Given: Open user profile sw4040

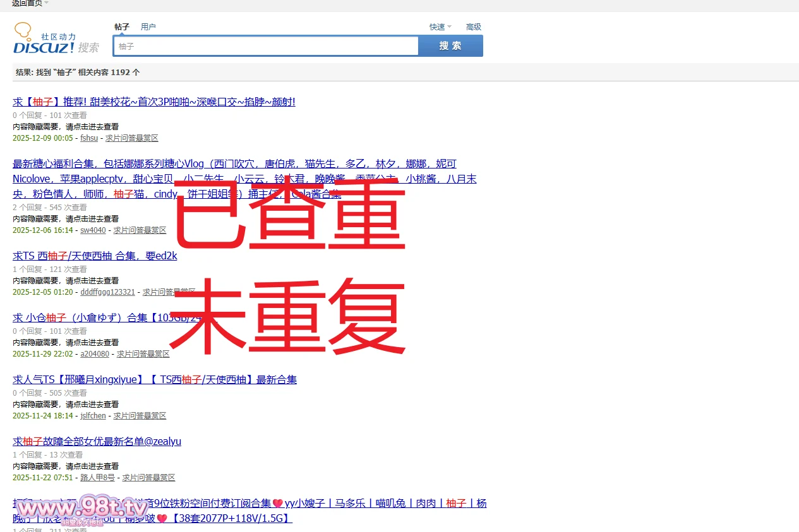Looking at the screenshot, I should (93, 230).
